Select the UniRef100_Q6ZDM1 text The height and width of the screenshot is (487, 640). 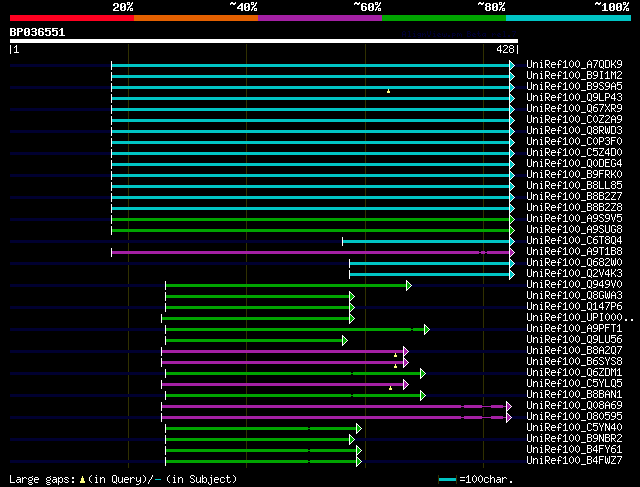(574, 373)
